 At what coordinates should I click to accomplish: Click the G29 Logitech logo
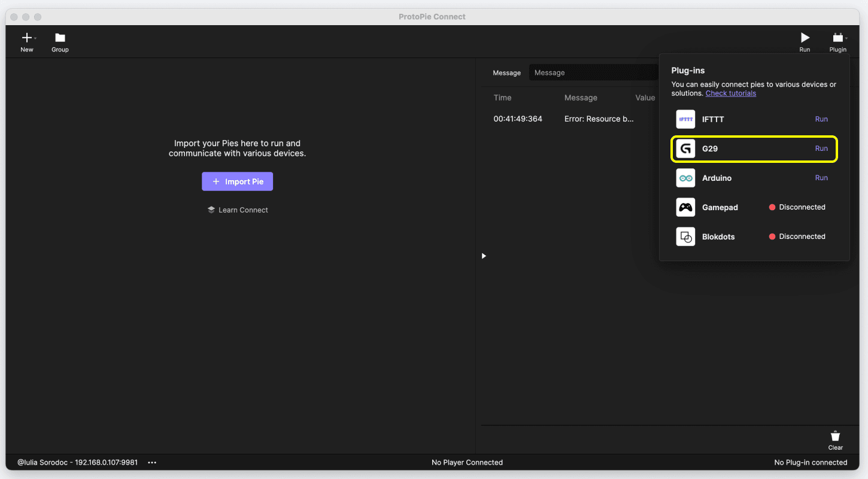click(685, 148)
